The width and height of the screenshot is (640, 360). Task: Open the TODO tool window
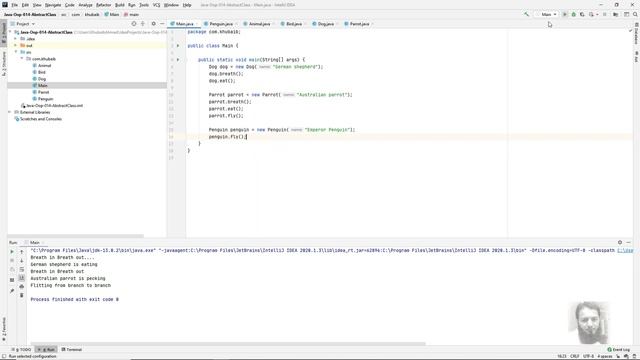(x=22, y=349)
